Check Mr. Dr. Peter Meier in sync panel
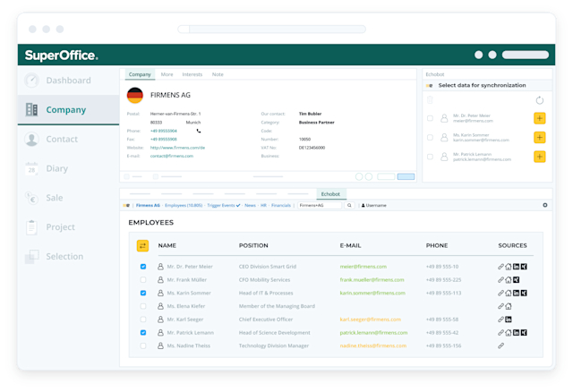Viewport: 573px width, 392px height. coord(430,118)
